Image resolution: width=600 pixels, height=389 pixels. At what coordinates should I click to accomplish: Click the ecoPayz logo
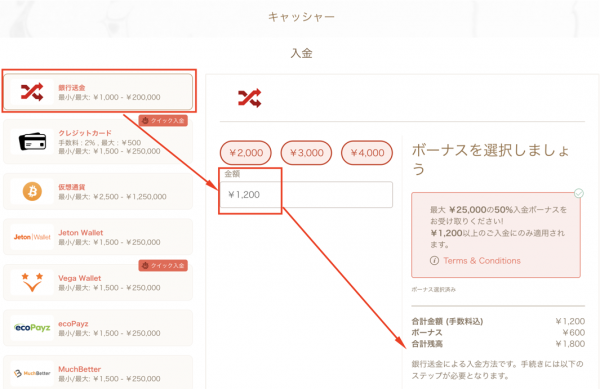coord(32,328)
